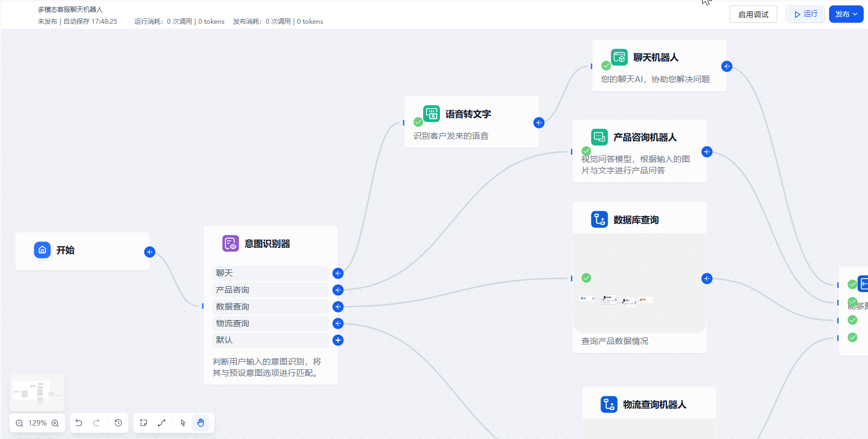Click the canvas minimap thumbnail
This screenshot has height=439, width=868.
click(37, 392)
